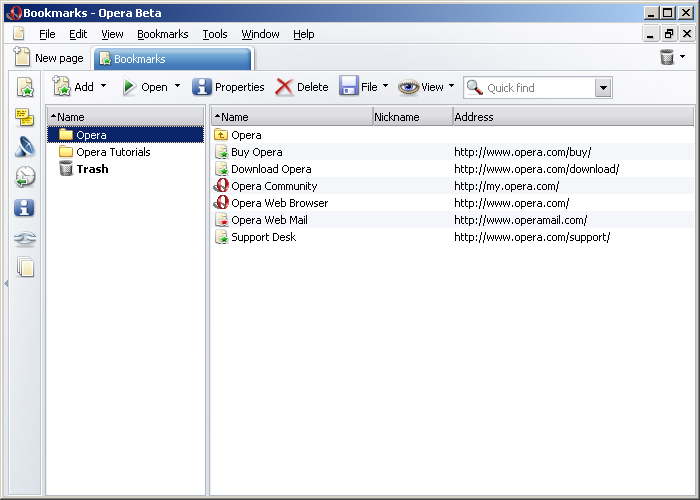Open the Windows panel in the sidebar
Image resolution: width=700 pixels, height=500 pixels.
click(x=25, y=268)
